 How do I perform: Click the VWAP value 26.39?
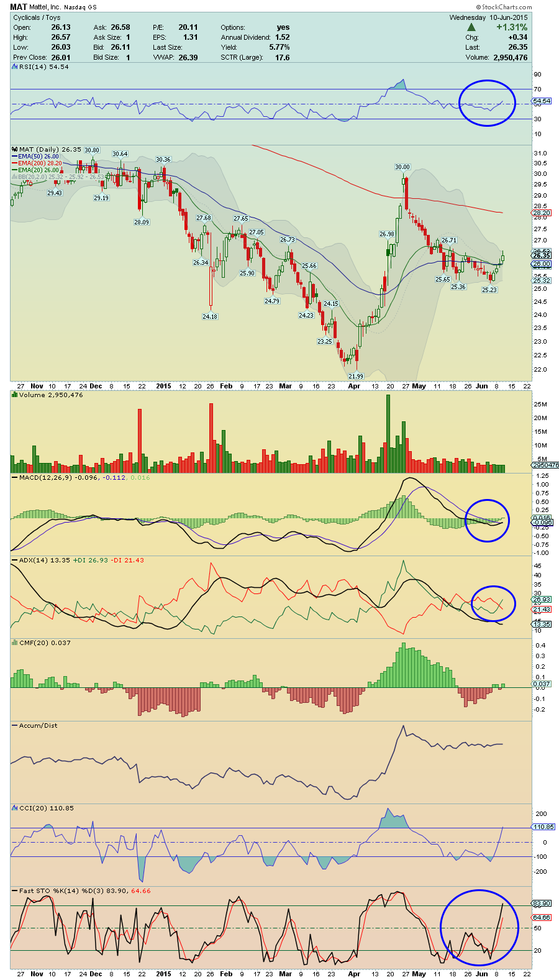188,57
